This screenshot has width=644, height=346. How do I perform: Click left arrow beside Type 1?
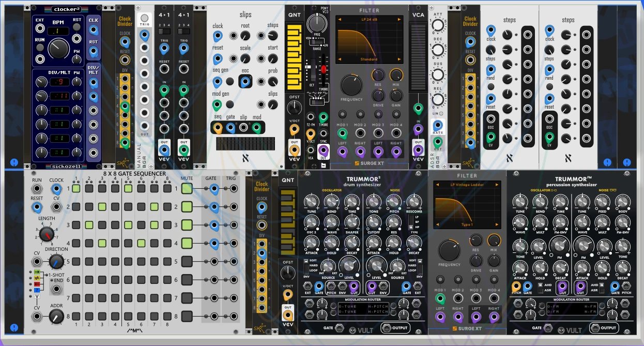[x=436, y=225]
